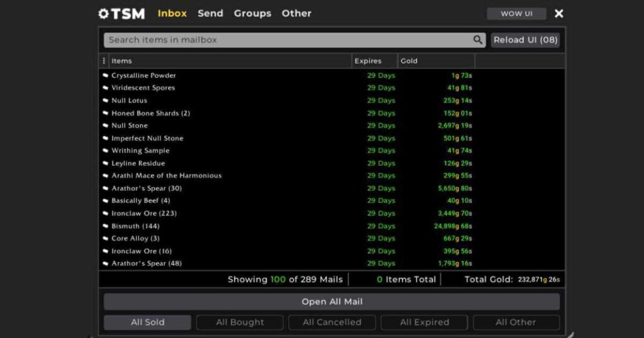Click mail icon beside Writhing Sample
This screenshot has height=338, width=644.
pos(106,151)
